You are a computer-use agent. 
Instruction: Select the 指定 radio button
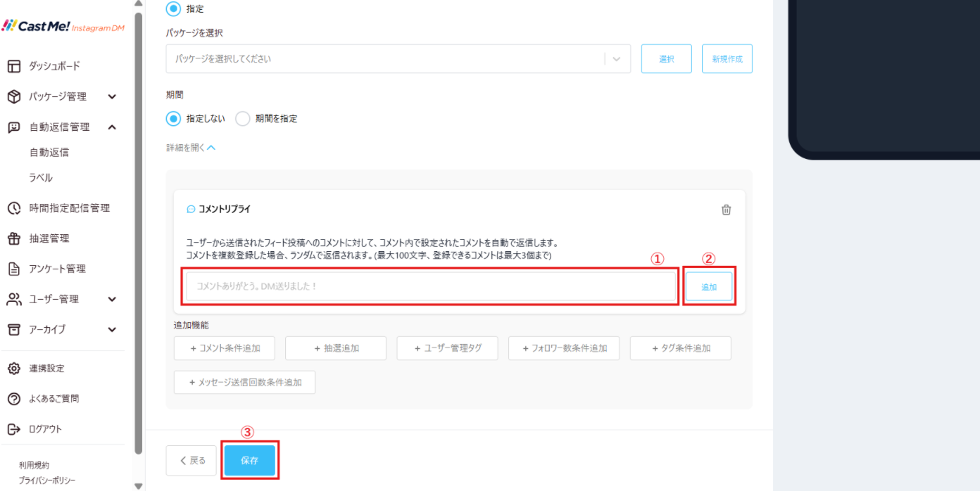[x=173, y=9]
